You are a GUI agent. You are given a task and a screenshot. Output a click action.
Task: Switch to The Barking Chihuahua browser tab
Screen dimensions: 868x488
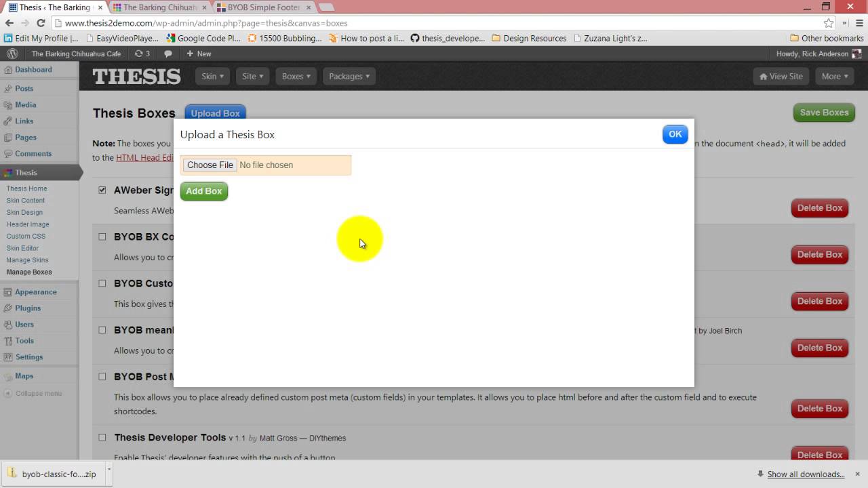[160, 7]
